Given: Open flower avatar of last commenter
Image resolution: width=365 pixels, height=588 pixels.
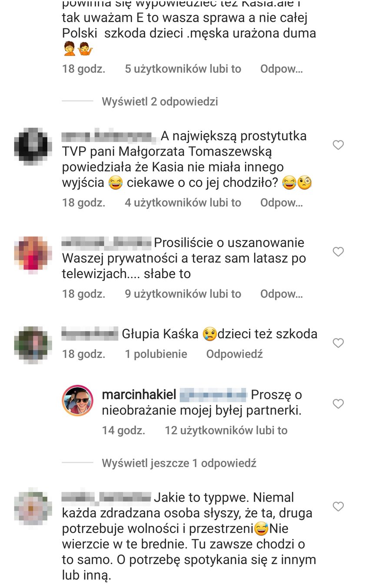Looking at the screenshot, I should [x=33, y=506].
